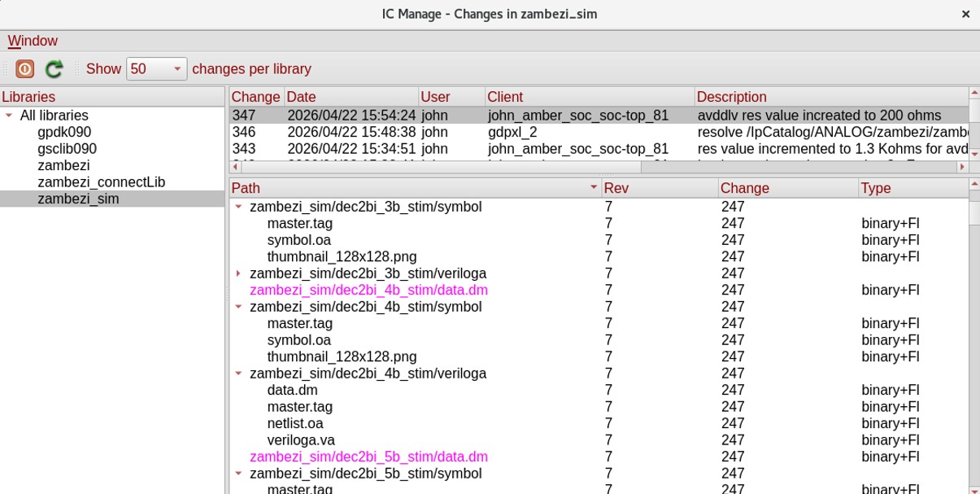Collapse the dec2bi_4b_stim/symbol folder
Viewport: 980px width, 494px height.
[238, 307]
